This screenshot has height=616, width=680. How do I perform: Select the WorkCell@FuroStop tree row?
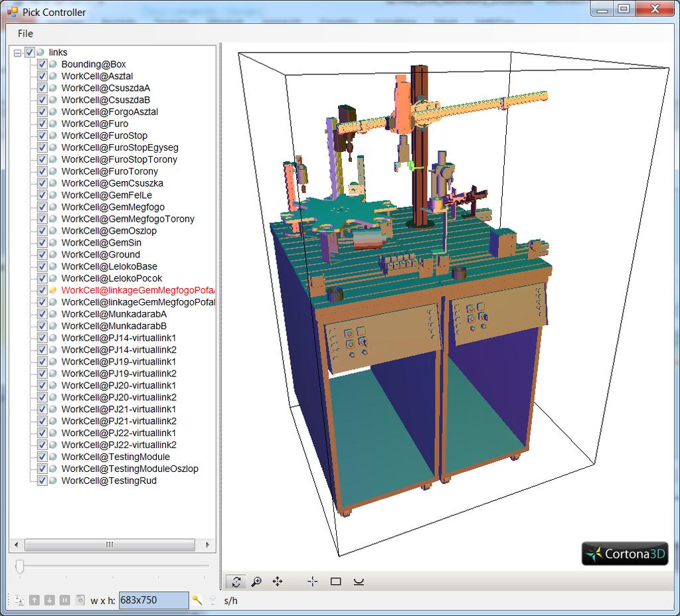(104, 135)
